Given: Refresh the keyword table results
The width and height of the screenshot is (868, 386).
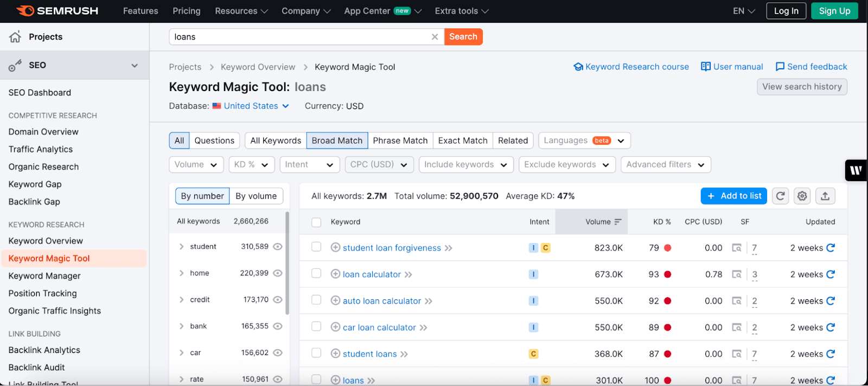Looking at the screenshot, I should (x=780, y=196).
